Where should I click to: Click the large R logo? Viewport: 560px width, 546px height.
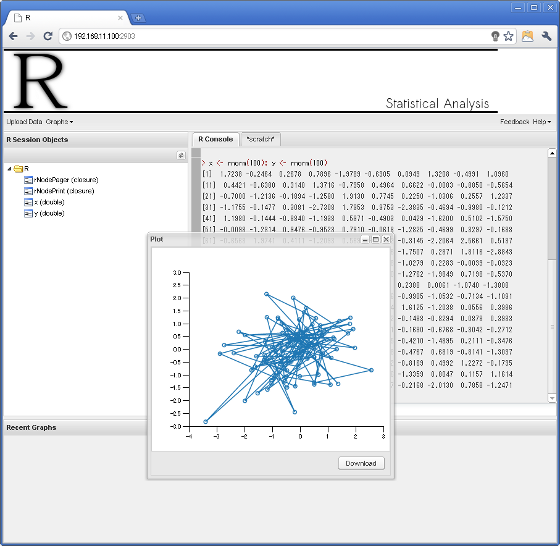coord(40,81)
